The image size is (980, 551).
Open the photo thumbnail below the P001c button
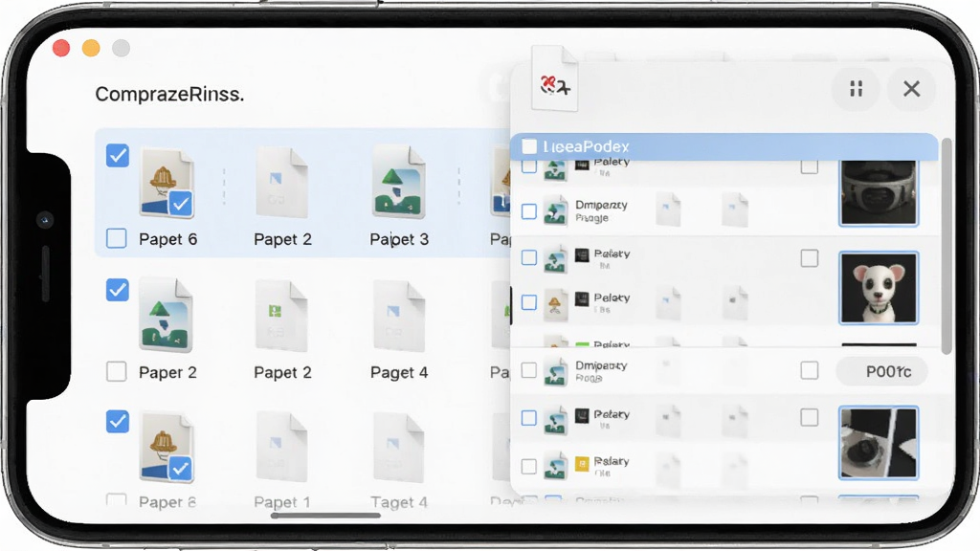[x=879, y=443]
